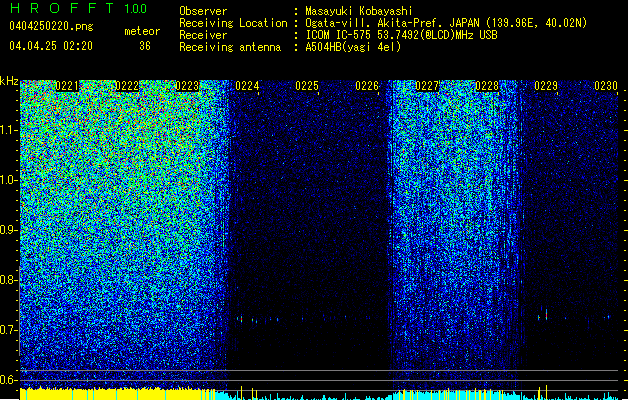
Task: Click the 0.9 kHz axis label
Action: tap(8, 230)
